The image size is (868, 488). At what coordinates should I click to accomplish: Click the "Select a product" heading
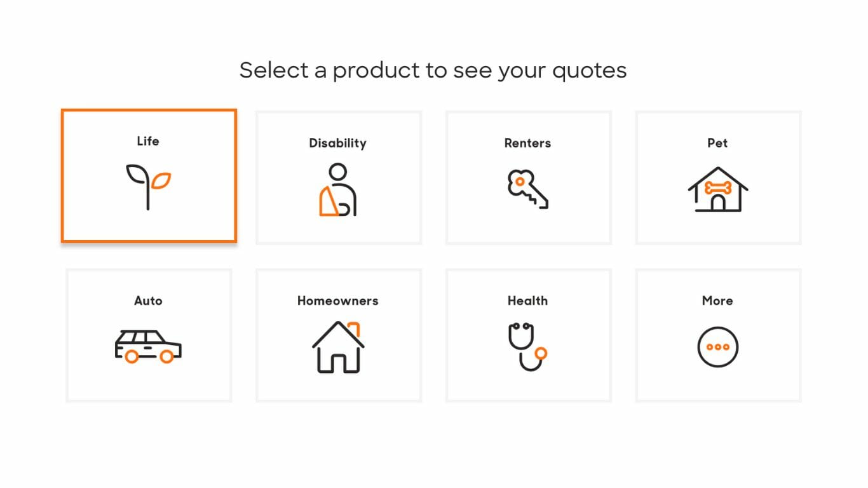(x=433, y=70)
